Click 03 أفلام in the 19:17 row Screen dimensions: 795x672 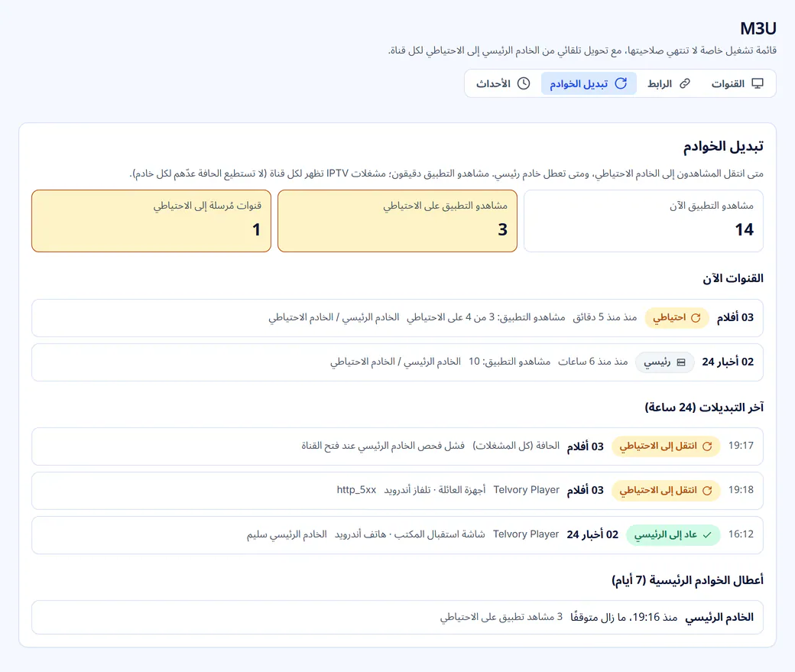585,446
